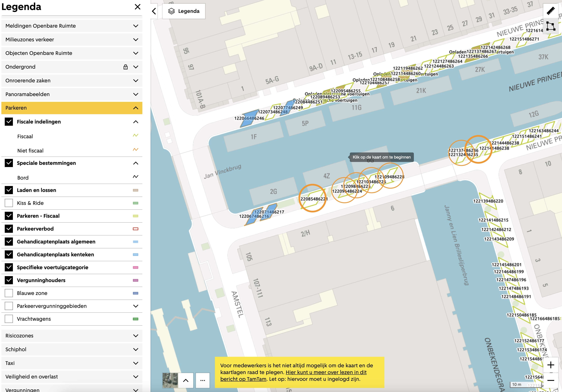The height and width of the screenshot is (392, 562).
Task: Open the three-dots more options button
Action: pos(202,380)
